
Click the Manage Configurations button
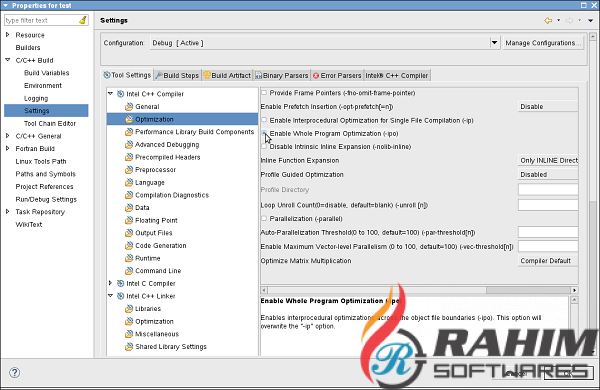(543, 43)
